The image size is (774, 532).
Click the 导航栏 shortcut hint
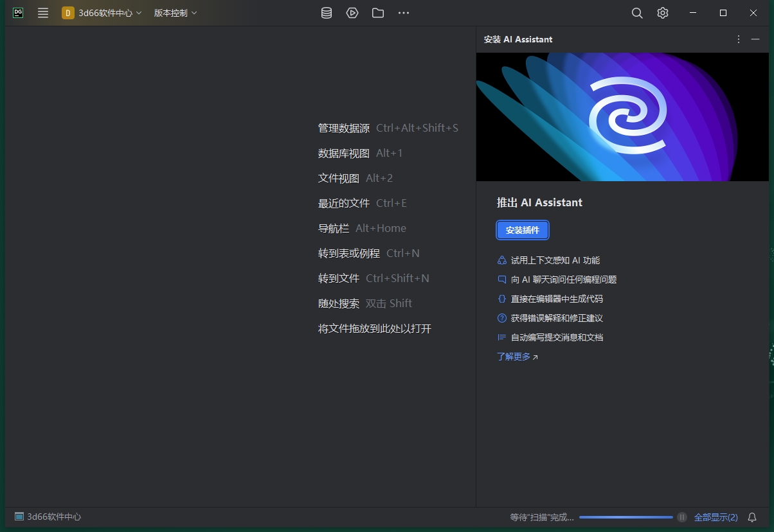pos(362,228)
